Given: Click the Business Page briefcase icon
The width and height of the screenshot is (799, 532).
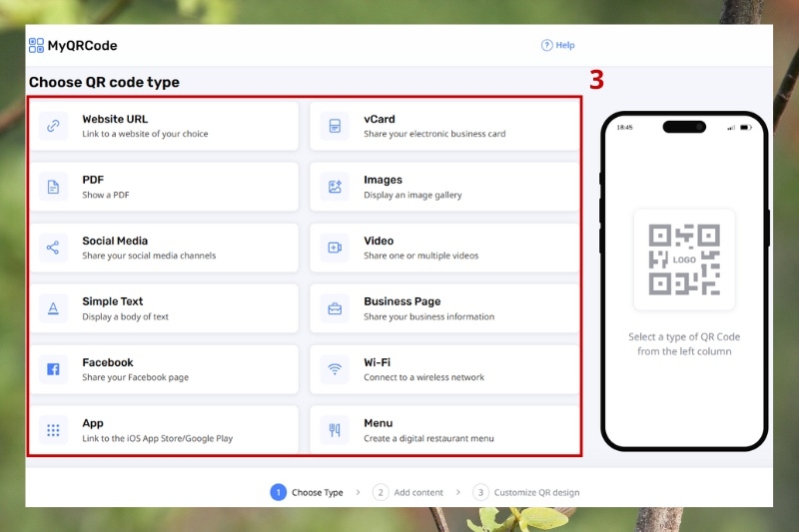Looking at the screenshot, I should 335,308.
